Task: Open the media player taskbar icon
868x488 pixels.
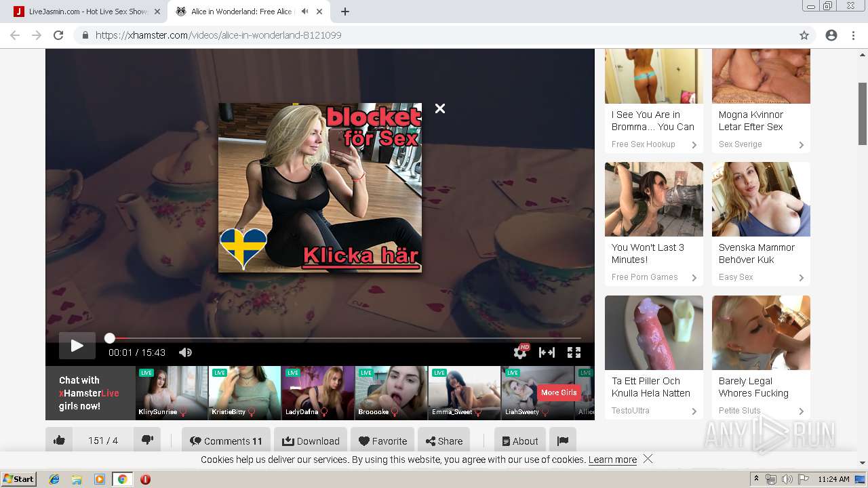Action: [99, 479]
